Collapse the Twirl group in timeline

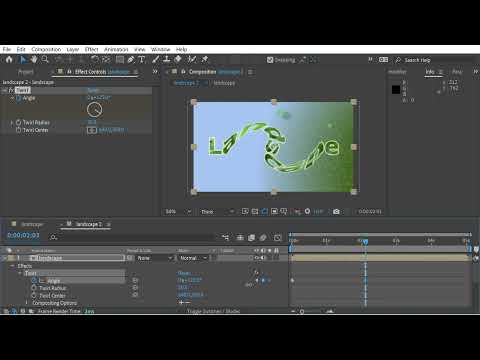20,273
